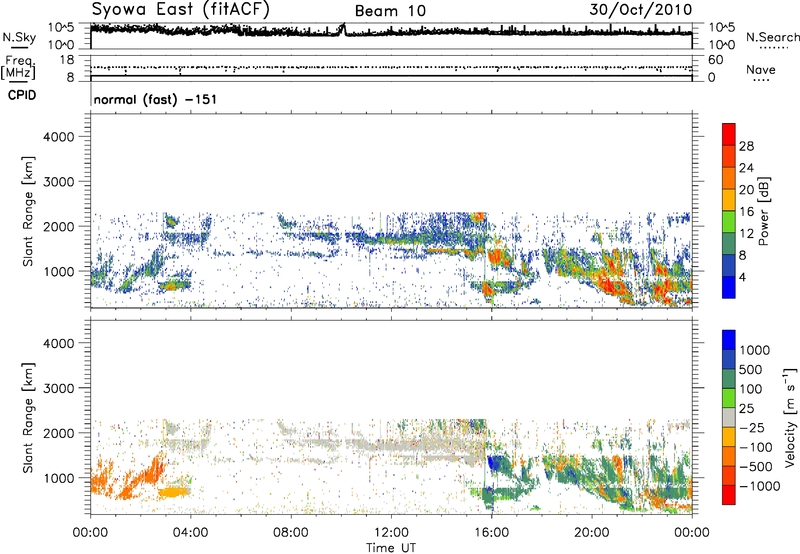Click the 'Freq. [MHz]' axis label
This screenshot has width=800, height=554.
[19, 67]
